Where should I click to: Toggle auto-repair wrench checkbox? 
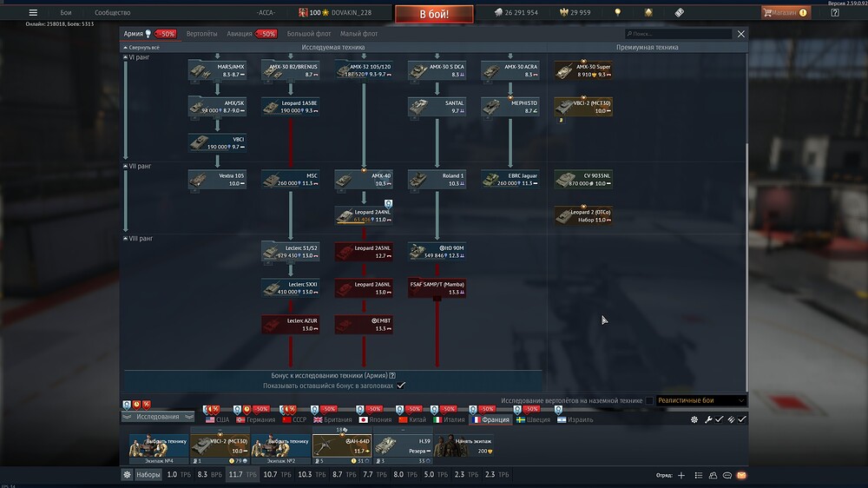(719, 420)
